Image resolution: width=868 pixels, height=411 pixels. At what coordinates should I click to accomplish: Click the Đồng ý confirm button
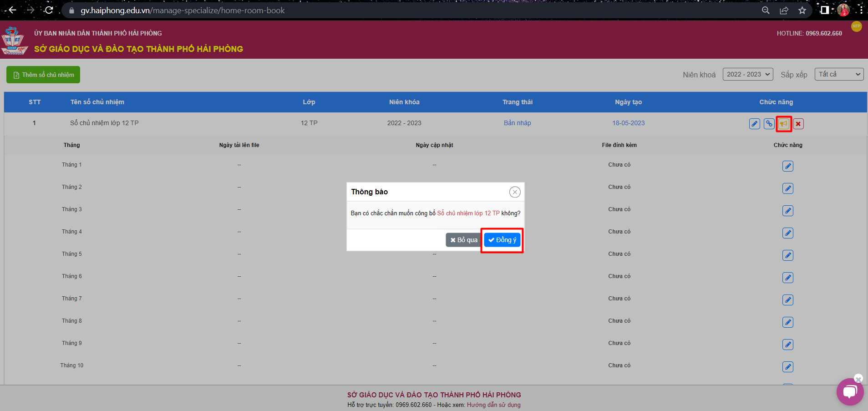502,240
